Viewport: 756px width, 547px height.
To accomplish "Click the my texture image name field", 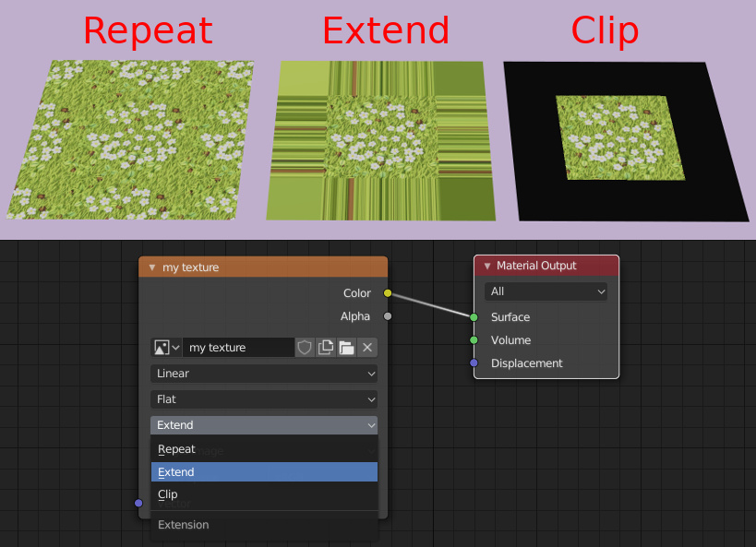I will pos(239,348).
